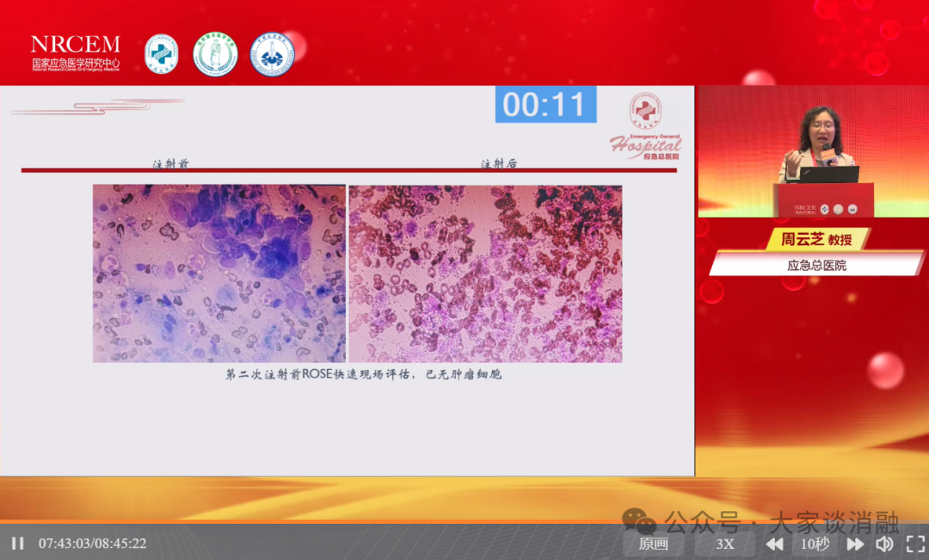This screenshot has width=929, height=560.
Task: Click the 注射后 microscopy image
Action: [485, 274]
